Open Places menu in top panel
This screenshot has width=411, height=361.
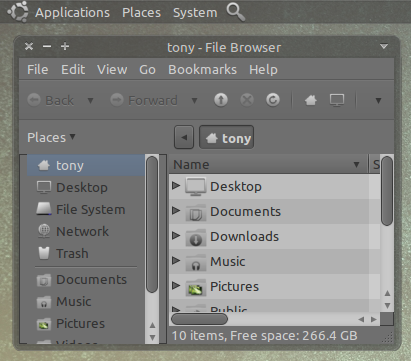141,13
